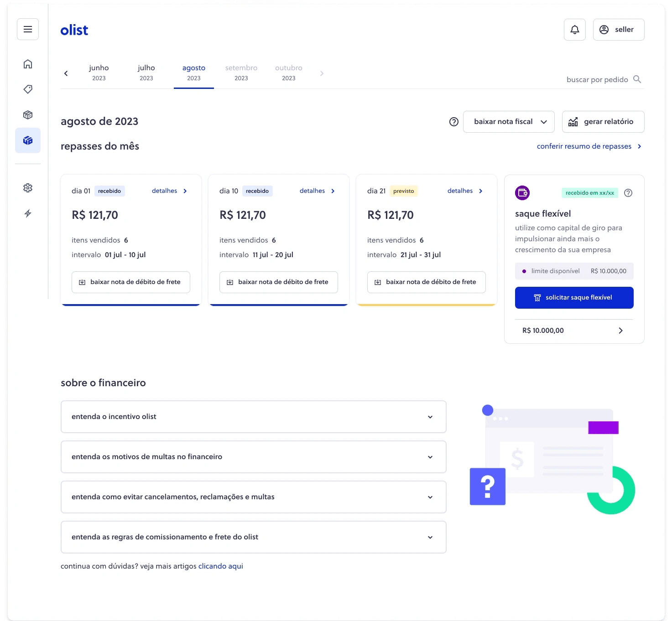Open detalhes for dia 21 repasse
The image size is (672, 621).
coord(465,191)
